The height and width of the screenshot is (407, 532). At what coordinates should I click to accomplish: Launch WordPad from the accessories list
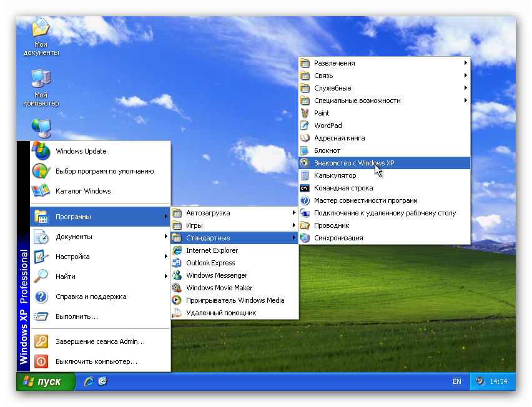pyautogui.click(x=327, y=125)
